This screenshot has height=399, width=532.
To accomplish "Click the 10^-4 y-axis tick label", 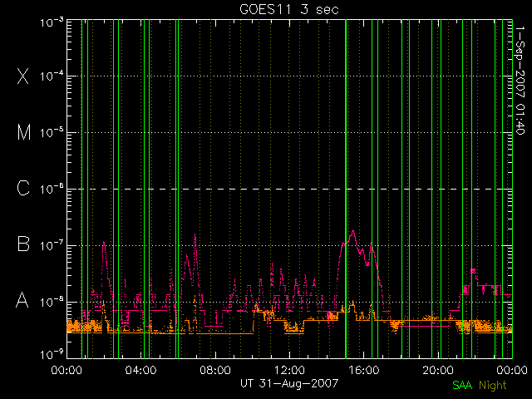I will (52, 76).
